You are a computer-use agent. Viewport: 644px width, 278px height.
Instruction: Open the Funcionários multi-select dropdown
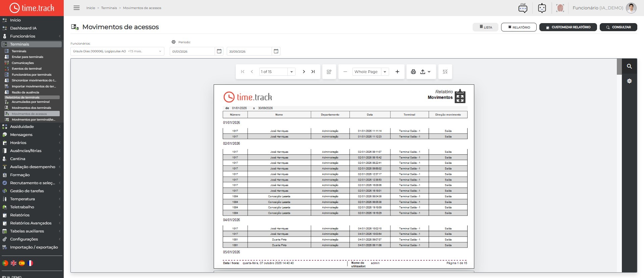point(117,51)
